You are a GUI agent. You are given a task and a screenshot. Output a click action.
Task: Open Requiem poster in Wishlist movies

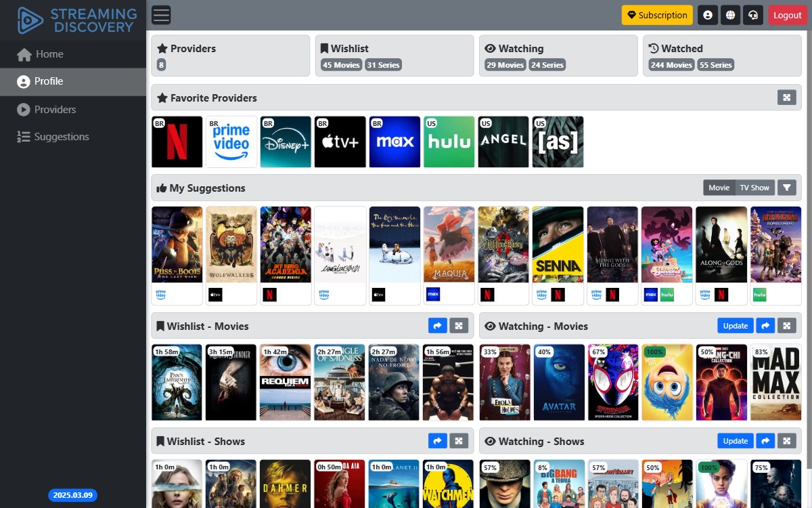click(x=286, y=383)
